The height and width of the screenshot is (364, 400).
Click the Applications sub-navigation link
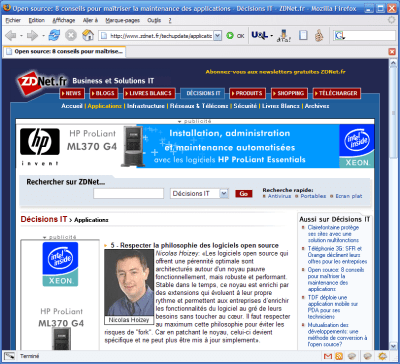pos(105,106)
